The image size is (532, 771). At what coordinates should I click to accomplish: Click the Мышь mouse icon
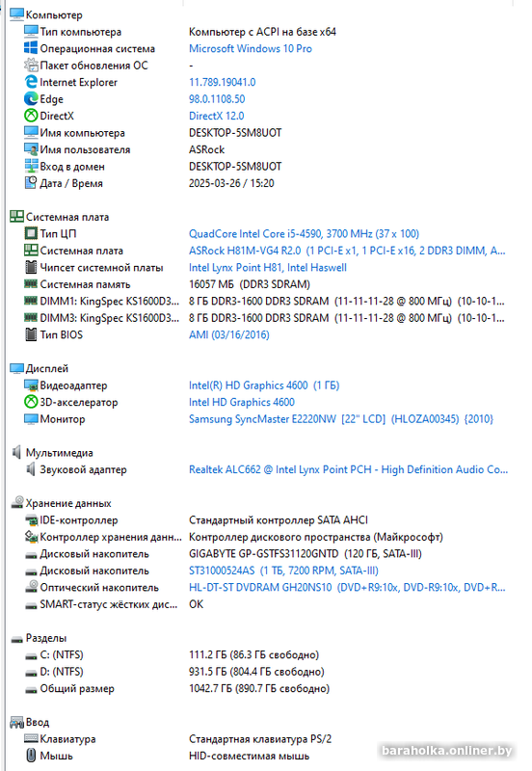31,756
